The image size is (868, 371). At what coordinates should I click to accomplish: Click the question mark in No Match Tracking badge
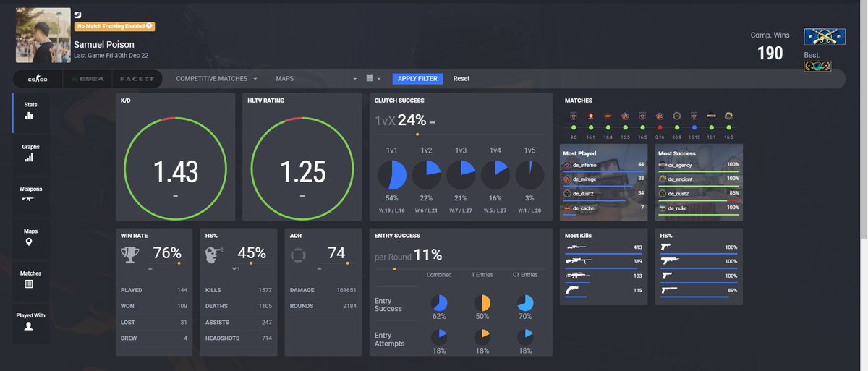pyautogui.click(x=149, y=26)
